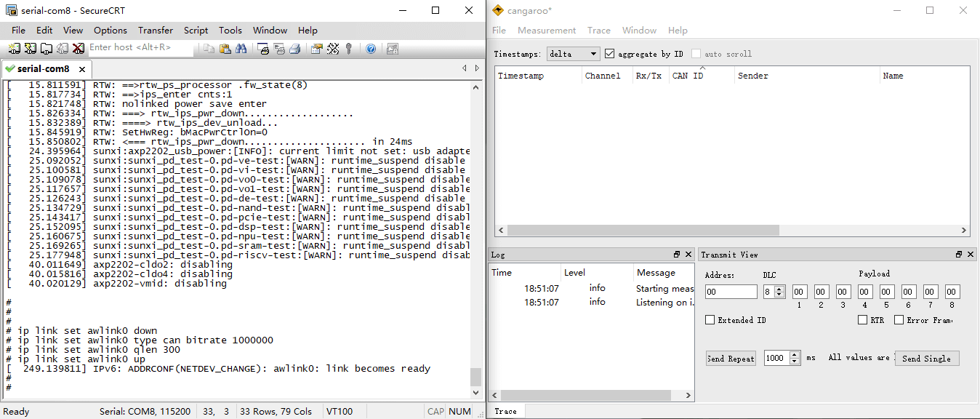The image size is (980, 419).
Task: Click the Print toolbar icon
Action: pos(295,48)
